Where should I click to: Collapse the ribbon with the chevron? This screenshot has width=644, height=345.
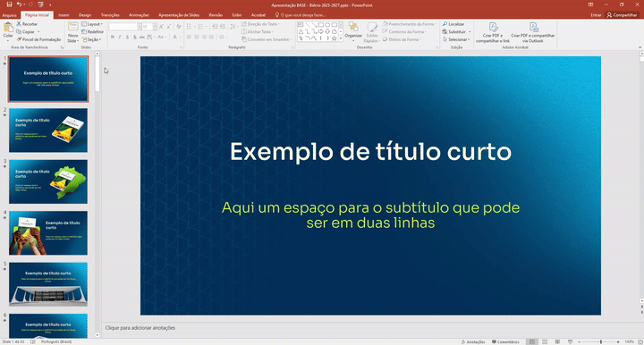pyautogui.click(x=640, y=47)
